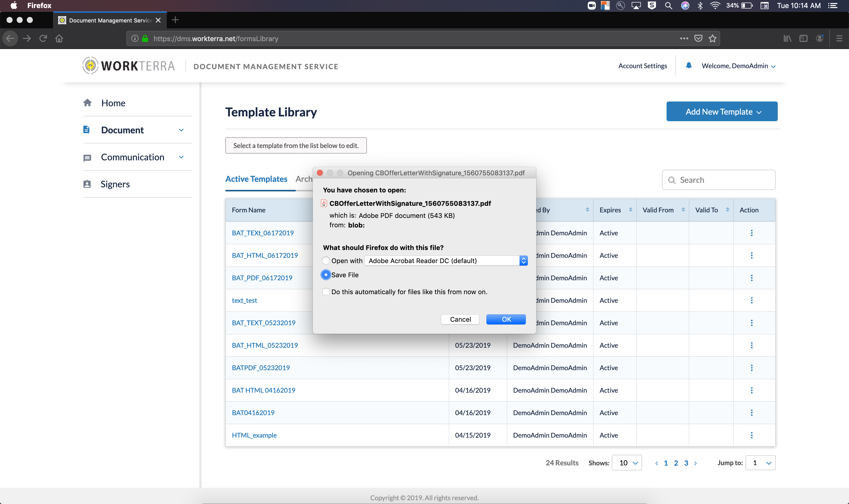
Task: Select the Open with radio button
Action: tap(326, 261)
